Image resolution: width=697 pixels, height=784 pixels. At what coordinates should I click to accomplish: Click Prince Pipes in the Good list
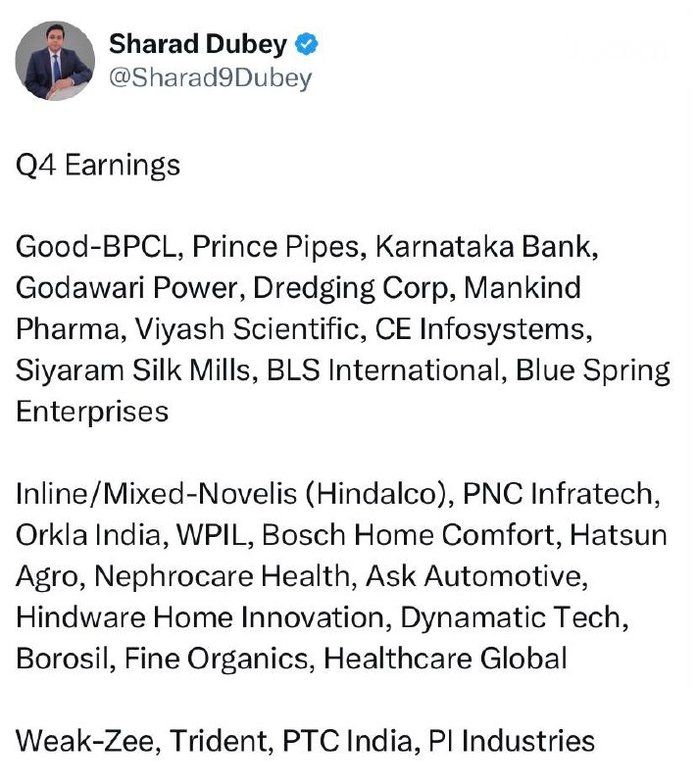coord(275,248)
